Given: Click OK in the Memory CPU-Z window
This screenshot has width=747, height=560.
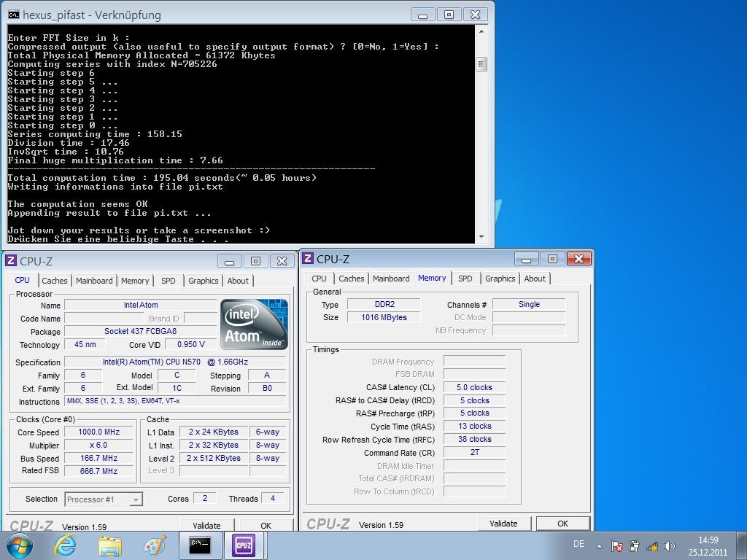Looking at the screenshot, I should pyautogui.click(x=563, y=524).
